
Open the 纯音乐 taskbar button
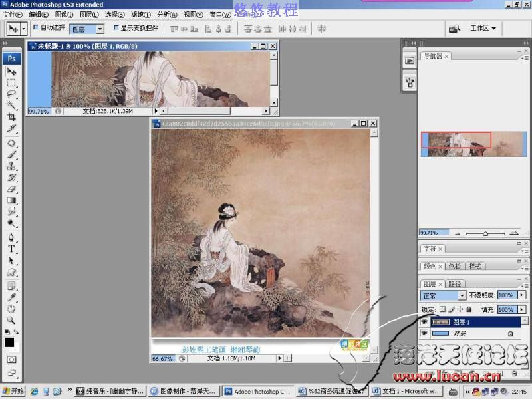click(111, 391)
